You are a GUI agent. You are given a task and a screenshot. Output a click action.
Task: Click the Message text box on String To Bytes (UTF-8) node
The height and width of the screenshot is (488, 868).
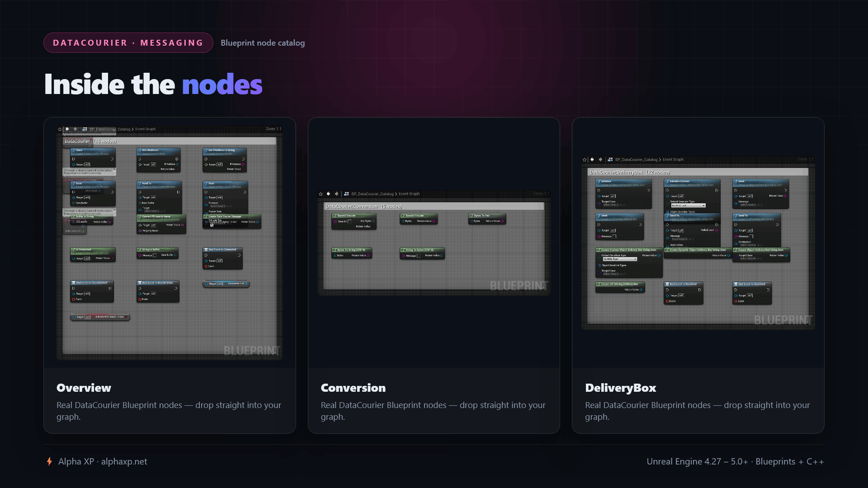[x=419, y=256]
